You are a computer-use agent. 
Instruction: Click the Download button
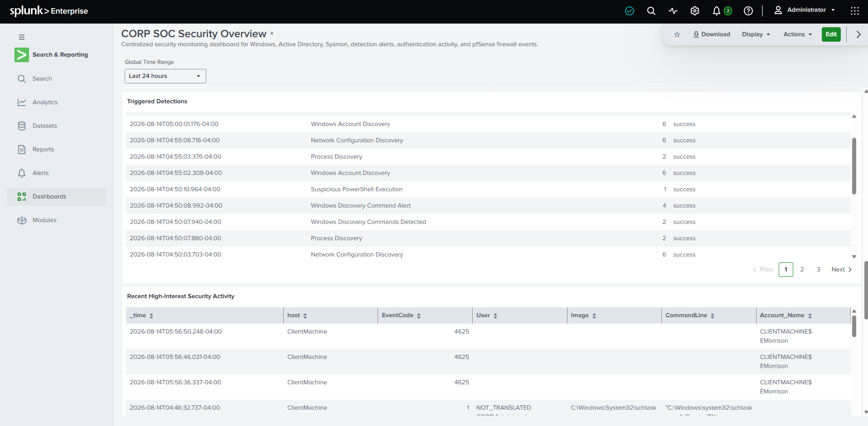(x=712, y=34)
